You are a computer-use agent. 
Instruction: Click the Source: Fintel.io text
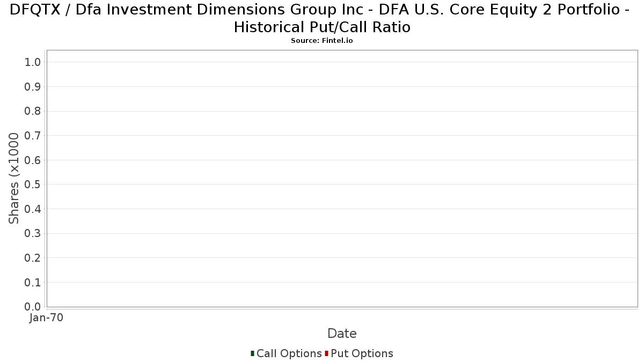(322, 41)
